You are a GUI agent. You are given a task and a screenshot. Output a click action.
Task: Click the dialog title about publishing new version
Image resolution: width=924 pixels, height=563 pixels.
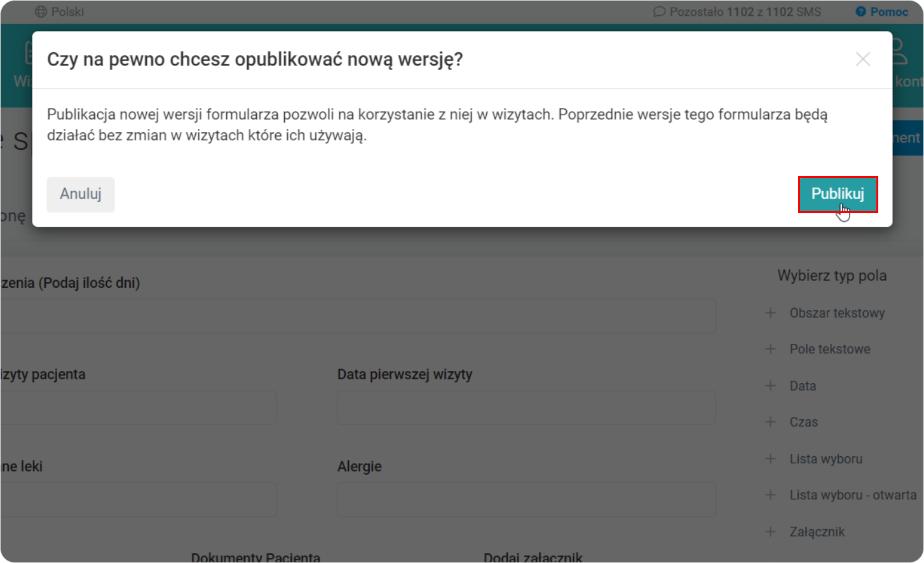tap(255, 59)
